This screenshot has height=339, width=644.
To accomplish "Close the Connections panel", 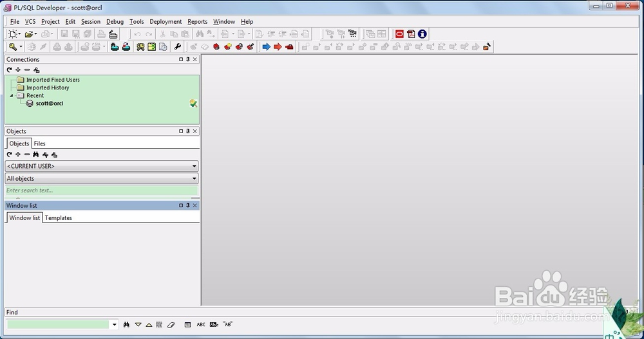I will [195, 60].
